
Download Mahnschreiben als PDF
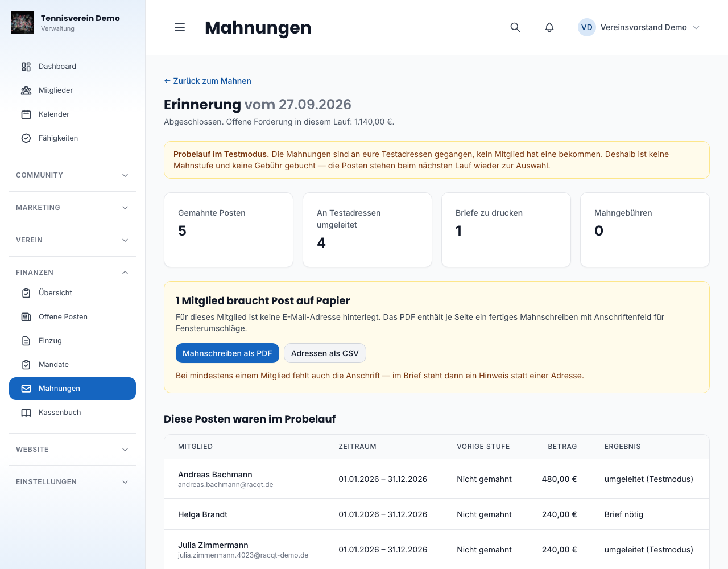coord(227,353)
